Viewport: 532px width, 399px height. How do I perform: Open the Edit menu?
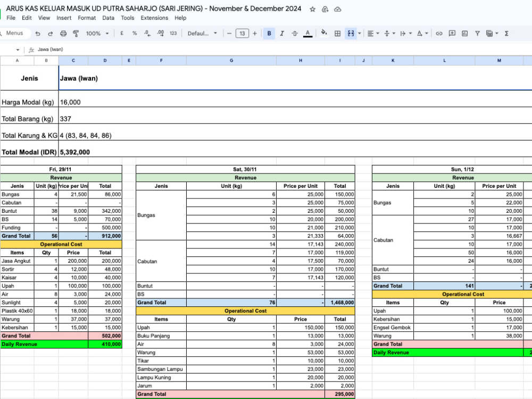pos(27,18)
